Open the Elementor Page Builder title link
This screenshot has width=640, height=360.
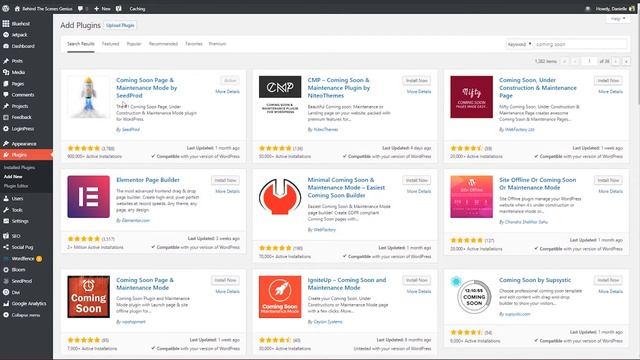click(148, 180)
